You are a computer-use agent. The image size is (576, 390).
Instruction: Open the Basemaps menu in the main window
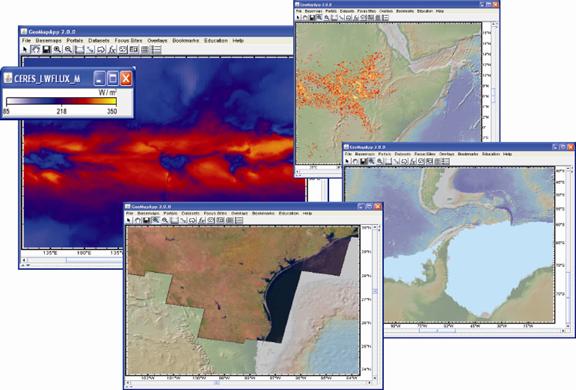pyautogui.click(x=48, y=40)
